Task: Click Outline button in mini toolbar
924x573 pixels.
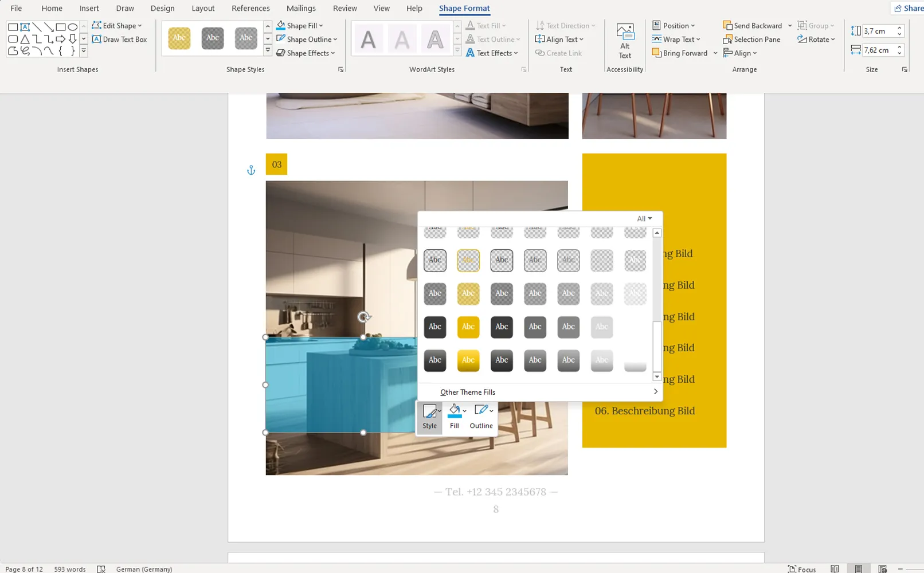Action: pyautogui.click(x=481, y=417)
